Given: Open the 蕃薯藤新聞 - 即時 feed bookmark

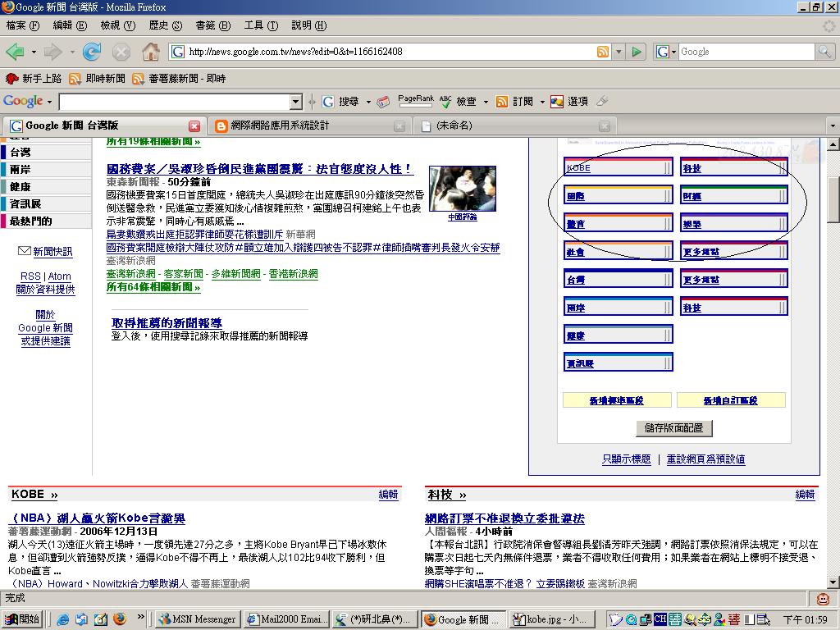Looking at the screenshot, I should click(x=179, y=79).
